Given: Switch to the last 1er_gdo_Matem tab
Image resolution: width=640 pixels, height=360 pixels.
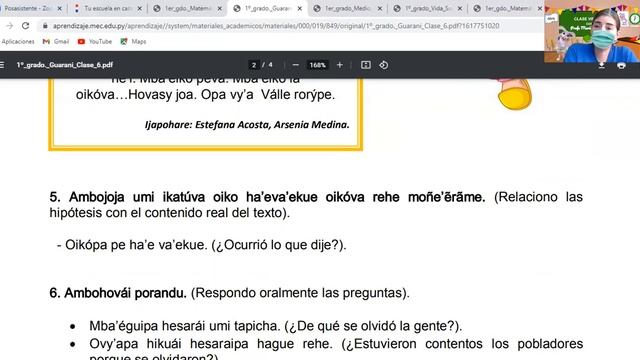Looking at the screenshot, I should [507, 8].
